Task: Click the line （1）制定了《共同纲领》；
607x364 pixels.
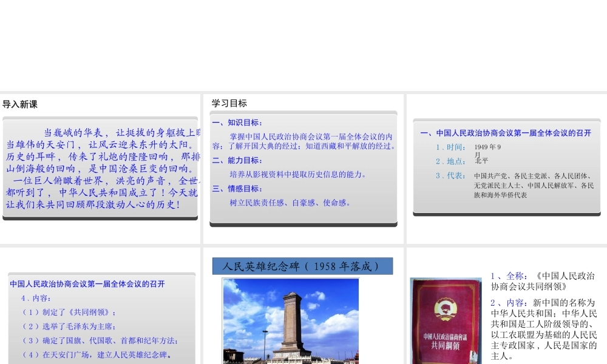Action: (68, 312)
